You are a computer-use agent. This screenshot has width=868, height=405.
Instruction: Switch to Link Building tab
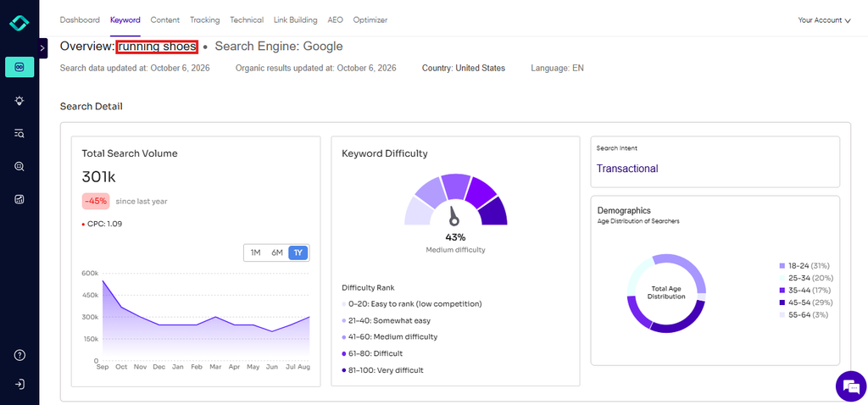coord(296,20)
